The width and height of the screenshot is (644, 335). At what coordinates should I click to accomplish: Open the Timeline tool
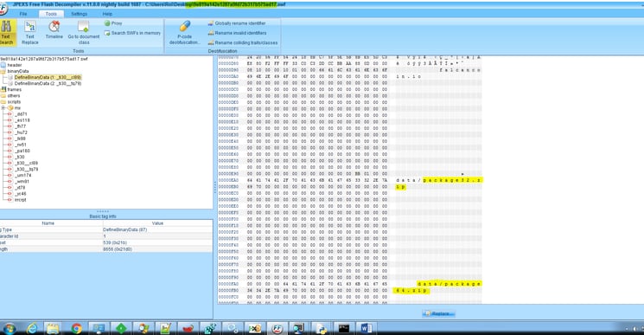(54, 30)
